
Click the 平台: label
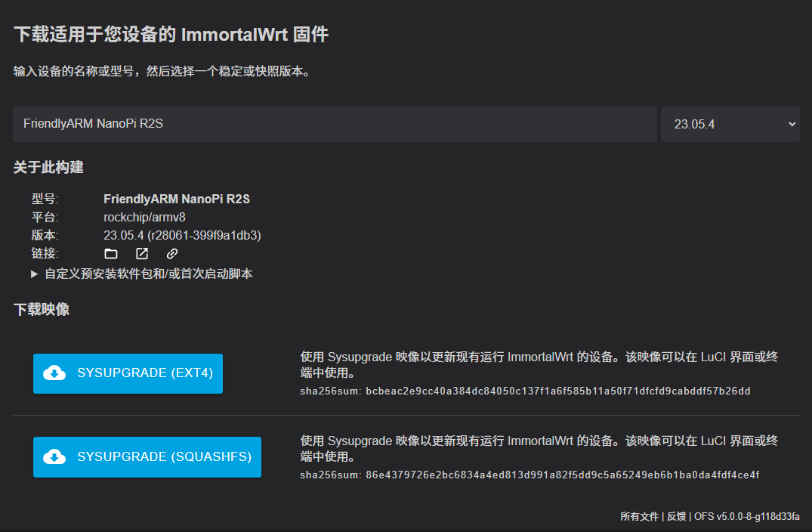click(45, 217)
